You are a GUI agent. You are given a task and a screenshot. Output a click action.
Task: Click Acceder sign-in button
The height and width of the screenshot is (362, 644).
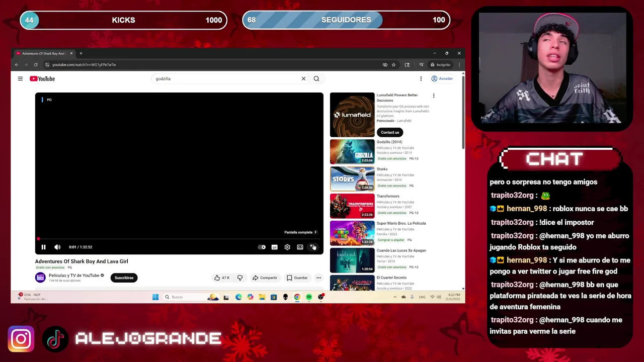click(x=442, y=78)
